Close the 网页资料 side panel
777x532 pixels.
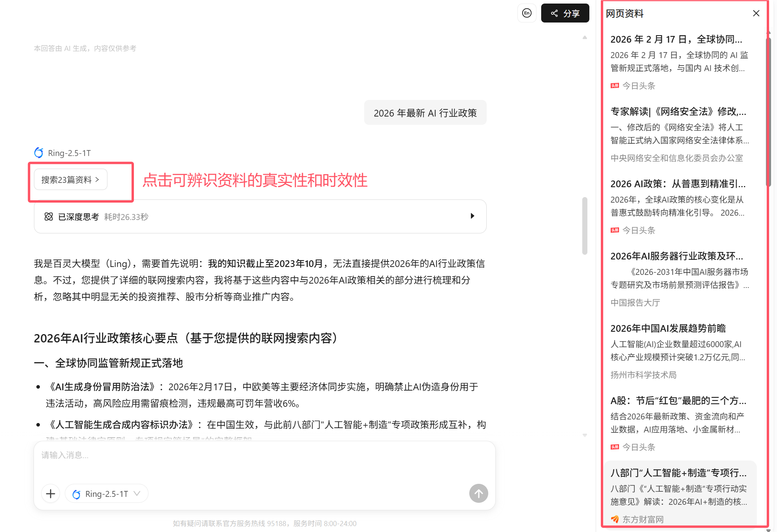[756, 13]
